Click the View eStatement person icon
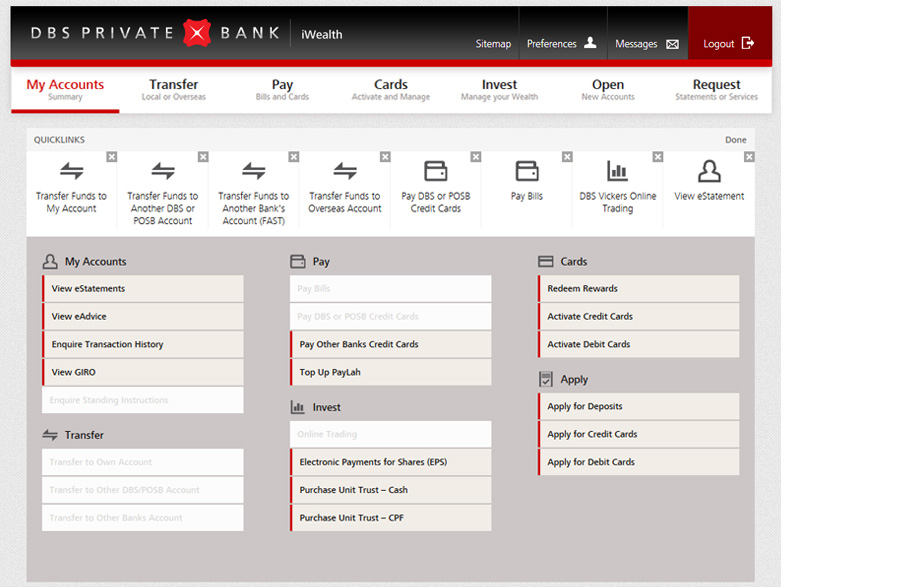Image resolution: width=910 pixels, height=587 pixels. click(x=709, y=171)
